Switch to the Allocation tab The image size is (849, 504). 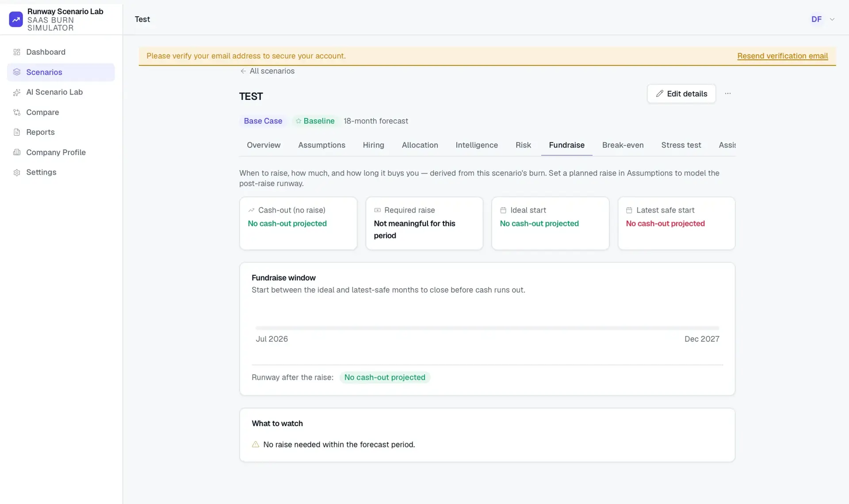pyautogui.click(x=420, y=145)
